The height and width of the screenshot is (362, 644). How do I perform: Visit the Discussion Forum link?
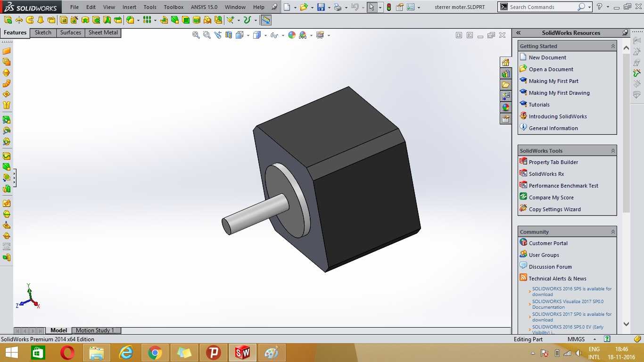pyautogui.click(x=550, y=267)
